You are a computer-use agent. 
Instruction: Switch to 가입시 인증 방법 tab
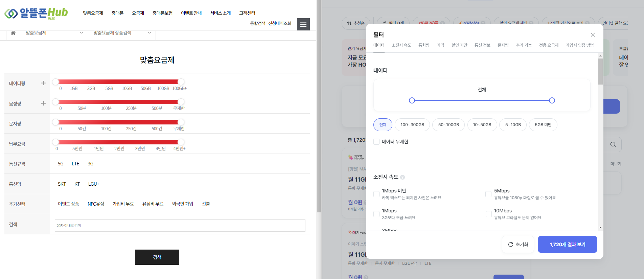(580, 45)
